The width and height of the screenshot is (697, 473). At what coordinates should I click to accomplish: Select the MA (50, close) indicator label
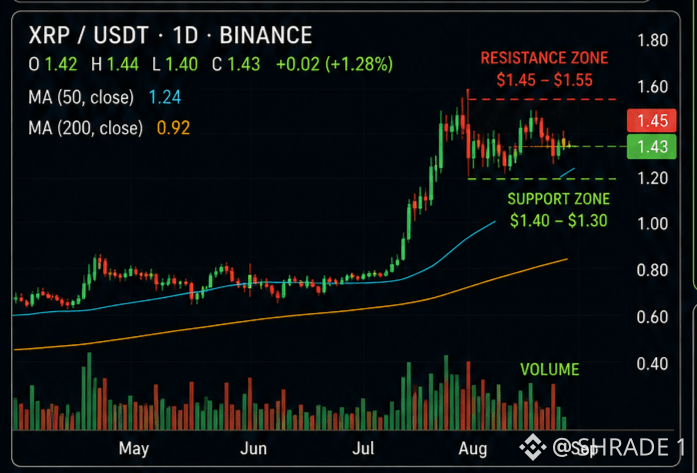[81, 97]
